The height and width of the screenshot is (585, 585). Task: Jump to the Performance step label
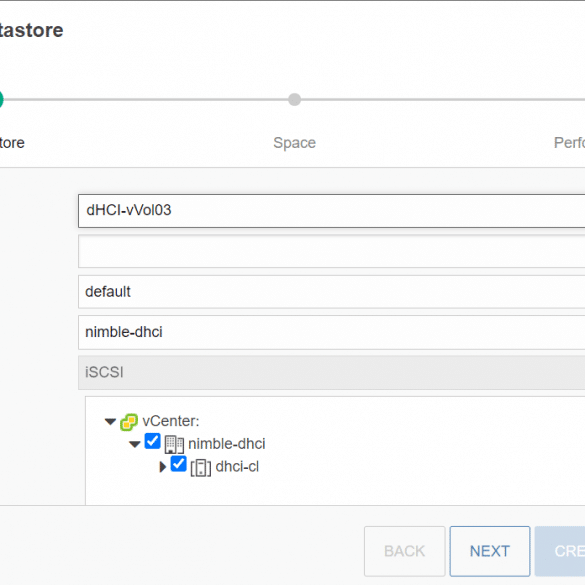pos(569,143)
